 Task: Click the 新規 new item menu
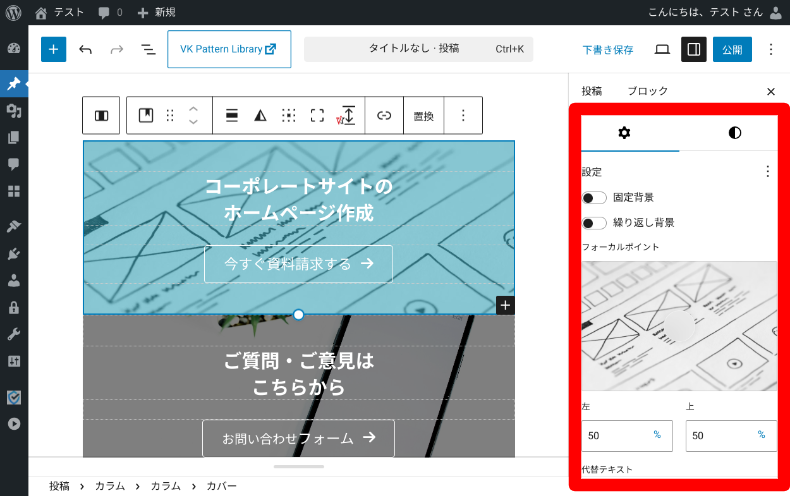(x=156, y=13)
